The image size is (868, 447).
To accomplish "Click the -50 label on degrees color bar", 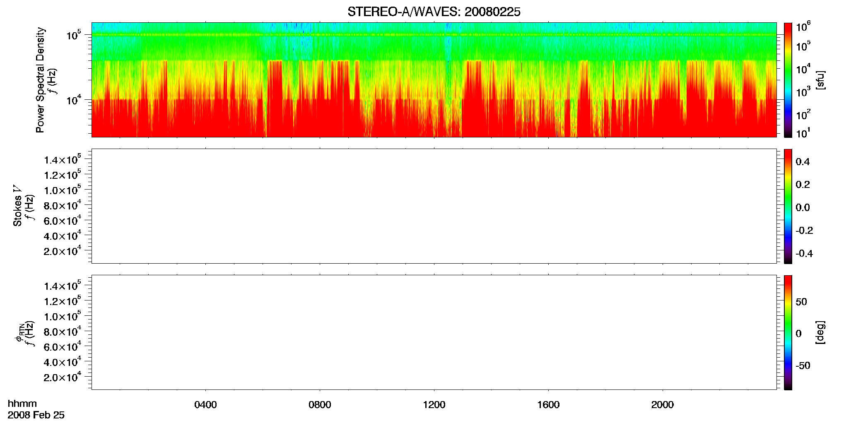I will pos(803,366).
